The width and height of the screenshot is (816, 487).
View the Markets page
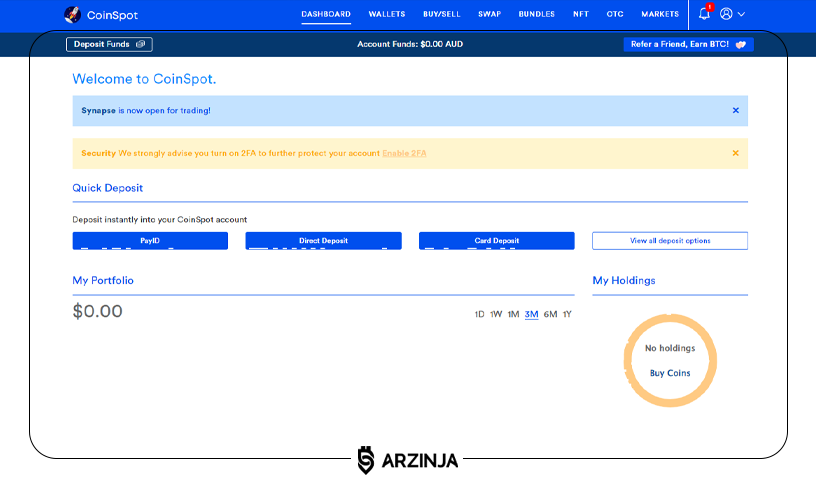coord(660,14)
